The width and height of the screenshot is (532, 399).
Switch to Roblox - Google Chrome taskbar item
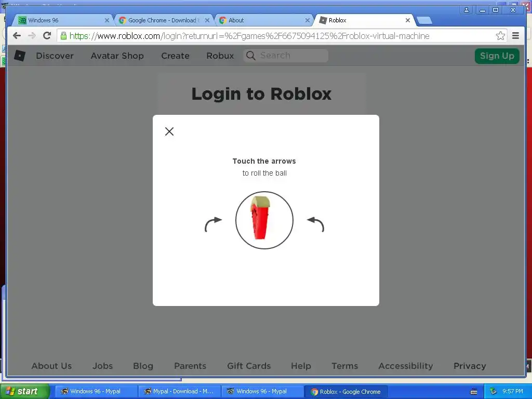coord(345,392)
